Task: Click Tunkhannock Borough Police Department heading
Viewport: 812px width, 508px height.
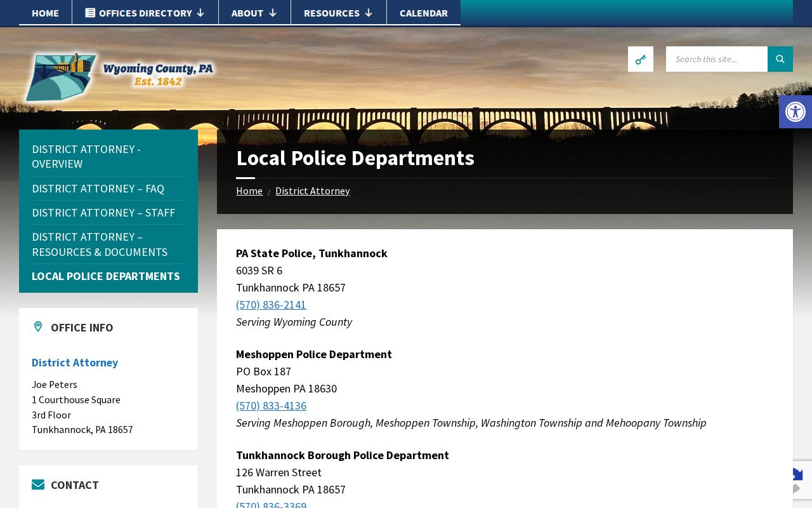Action: 343,455
